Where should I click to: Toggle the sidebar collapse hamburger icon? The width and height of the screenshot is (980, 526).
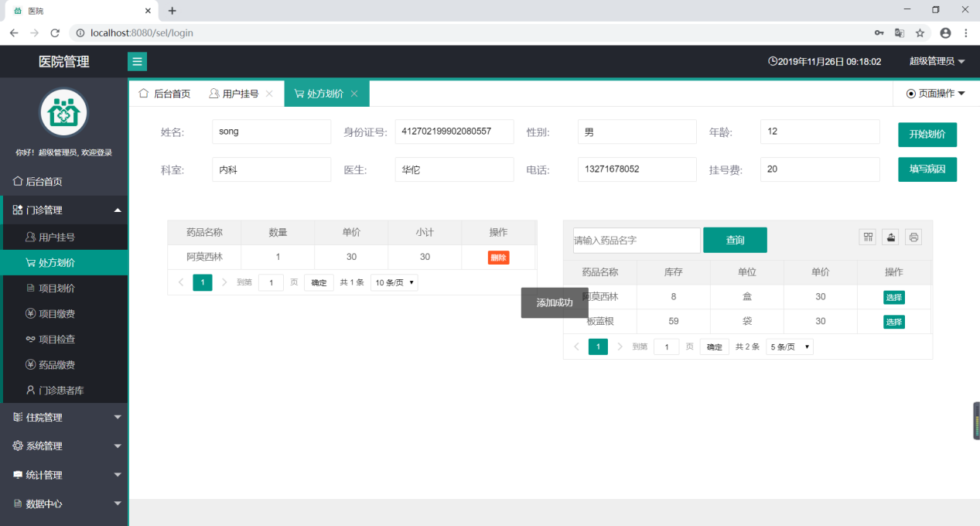pyautogui.click(x=137, y=62)
